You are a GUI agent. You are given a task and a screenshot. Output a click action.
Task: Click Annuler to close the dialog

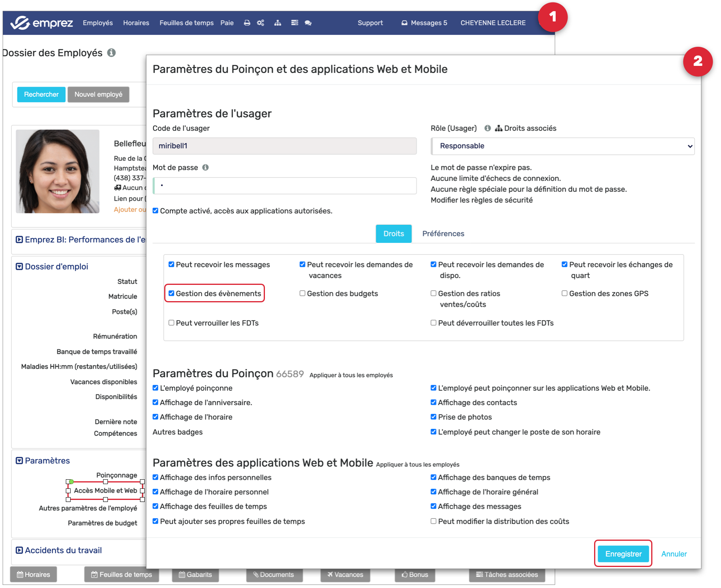click(674, 554)
